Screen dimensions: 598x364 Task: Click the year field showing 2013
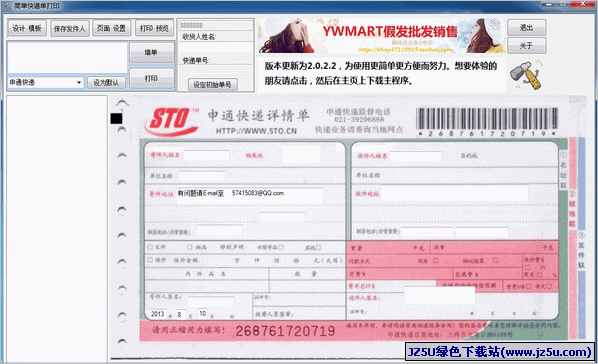pos(158,314)
